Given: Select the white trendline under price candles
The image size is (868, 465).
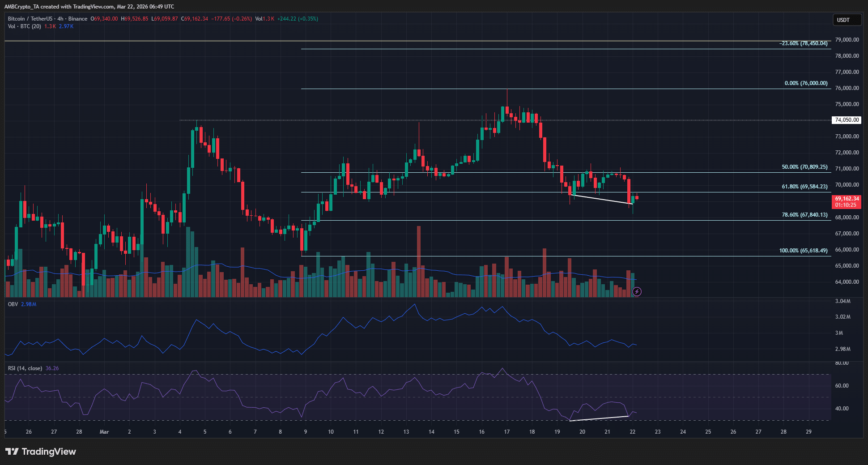Looking at the screenshot, I should (x=602, y=200).
